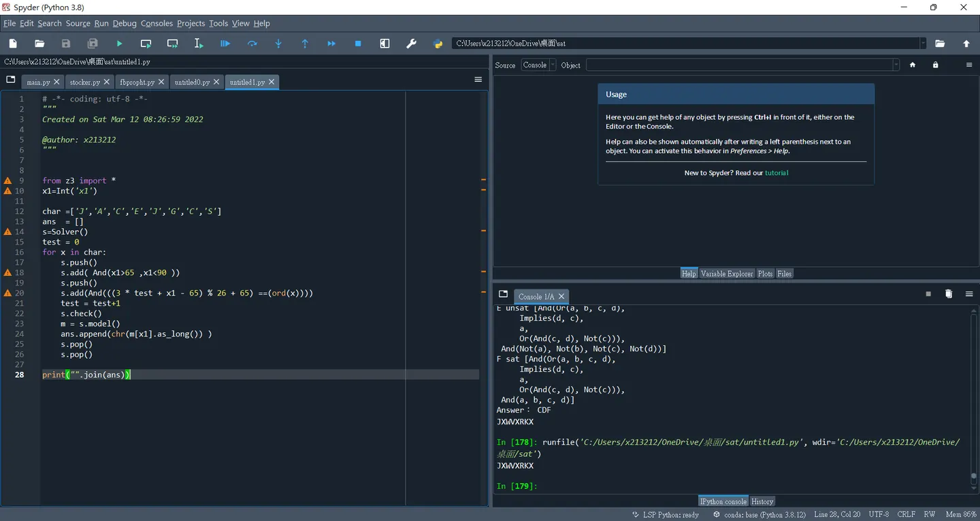The image size is (980, 521).
Task: Toggle the Help pane lock icon
Action: click(935, 65)
